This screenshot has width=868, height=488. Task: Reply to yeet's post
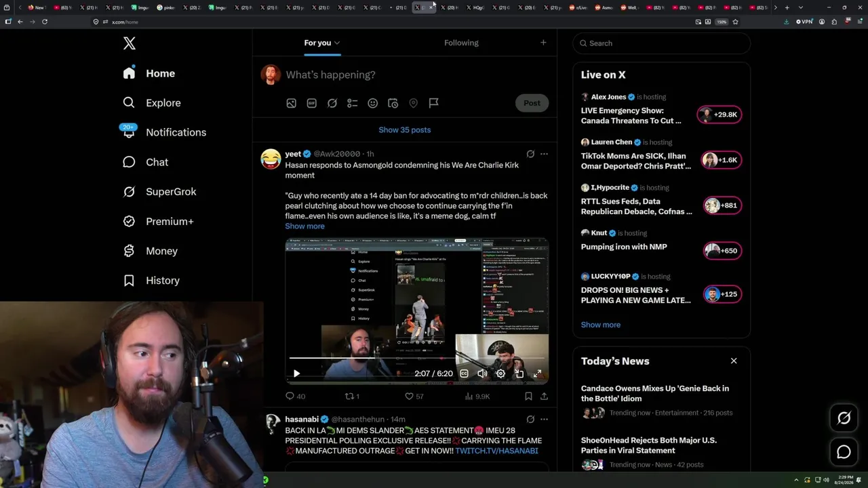295,396
